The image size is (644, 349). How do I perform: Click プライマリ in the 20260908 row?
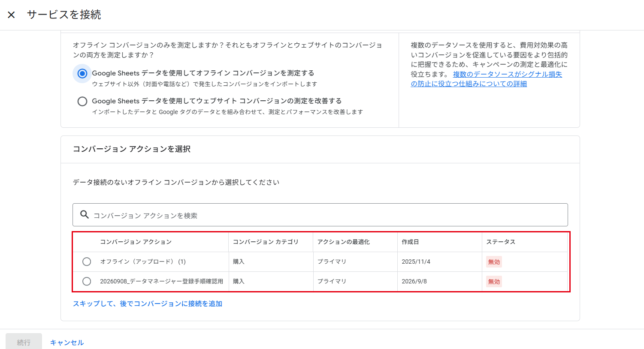pyautogui.click(x=332, y=281)
